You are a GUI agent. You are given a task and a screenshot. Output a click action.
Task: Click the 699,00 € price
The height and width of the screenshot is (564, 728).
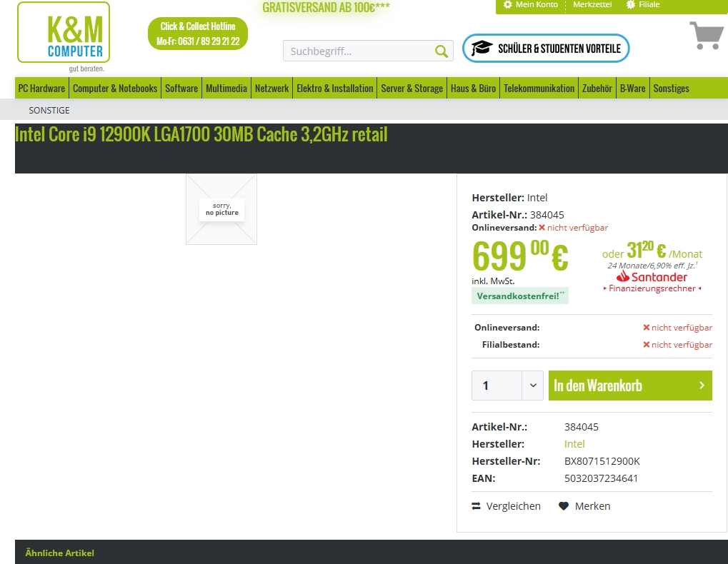tap(520, 255)
